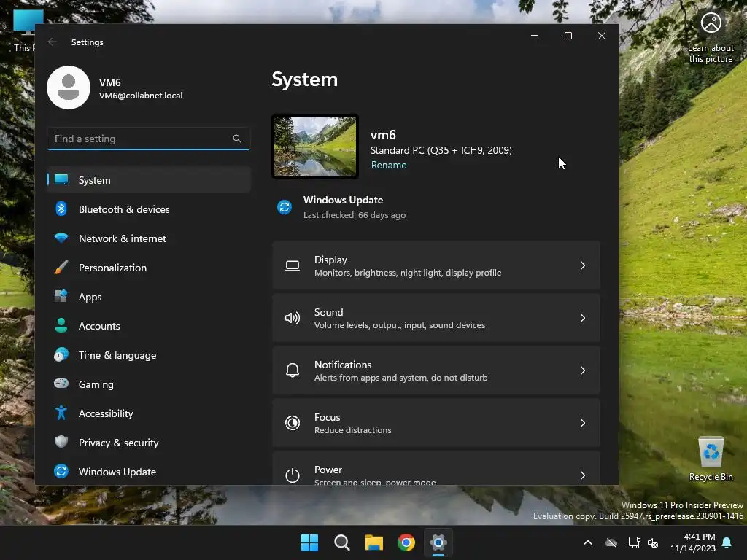Click the magnifier icon in Find a setting
The height and width of the screenshot is (560, 747).
tap(237, 139)
